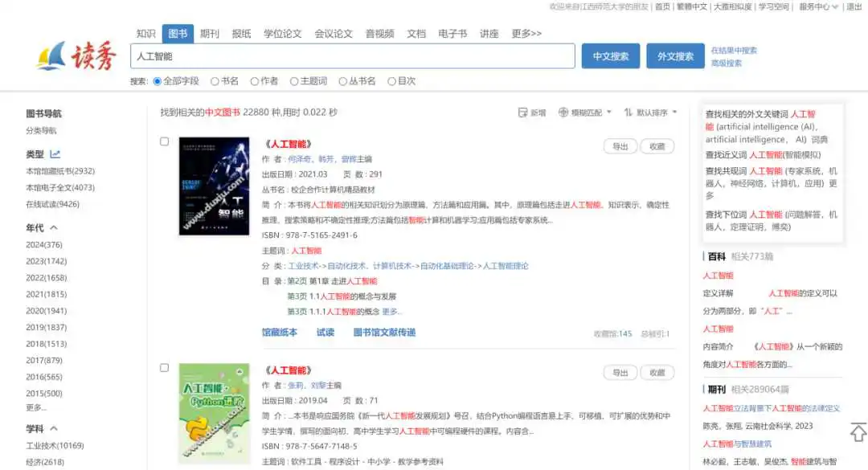Viewport: 868px width, 470px height.
Task: Select the 书名 radio button
Action: coord(215,81)
